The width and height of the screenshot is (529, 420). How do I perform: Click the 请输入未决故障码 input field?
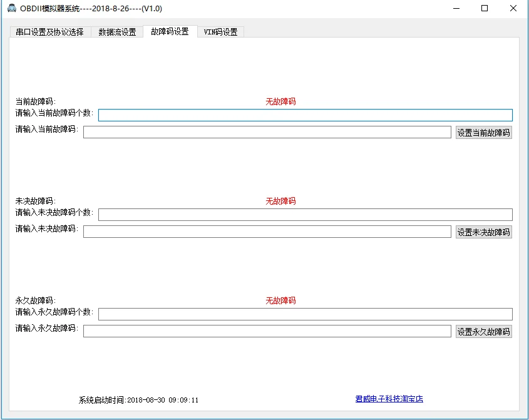(x=267, y=232)
